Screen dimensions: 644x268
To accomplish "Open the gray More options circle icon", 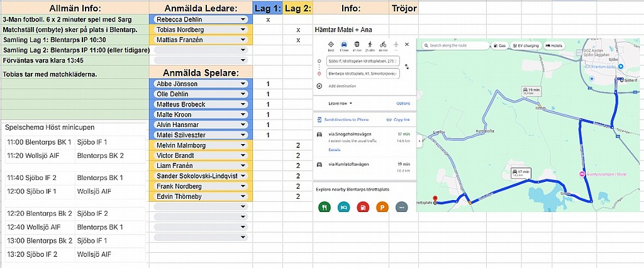I will pos(401,206).
